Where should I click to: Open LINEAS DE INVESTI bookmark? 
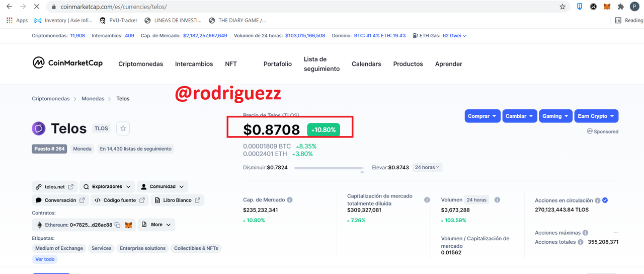coord(173,21)
